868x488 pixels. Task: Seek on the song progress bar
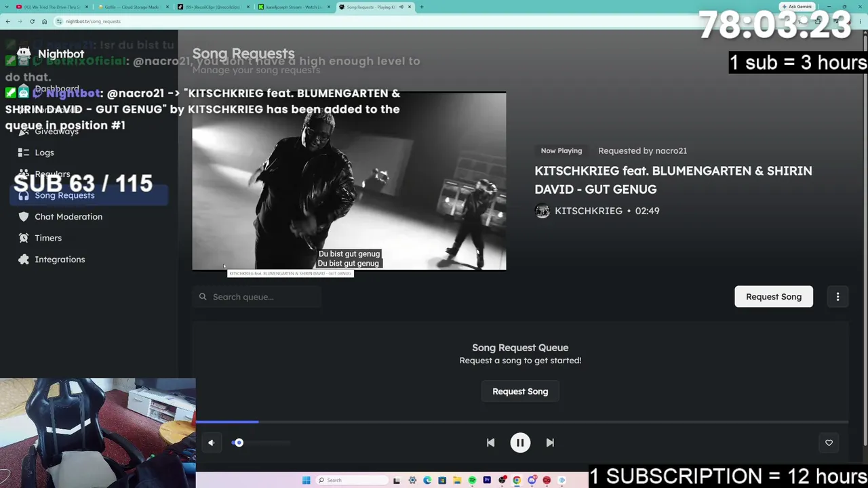[522, 422]
